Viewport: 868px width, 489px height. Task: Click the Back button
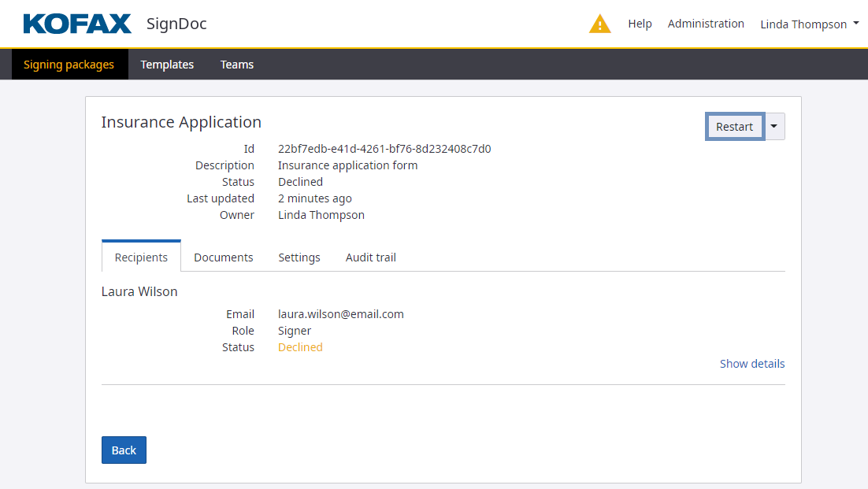(x=124, y=450)
